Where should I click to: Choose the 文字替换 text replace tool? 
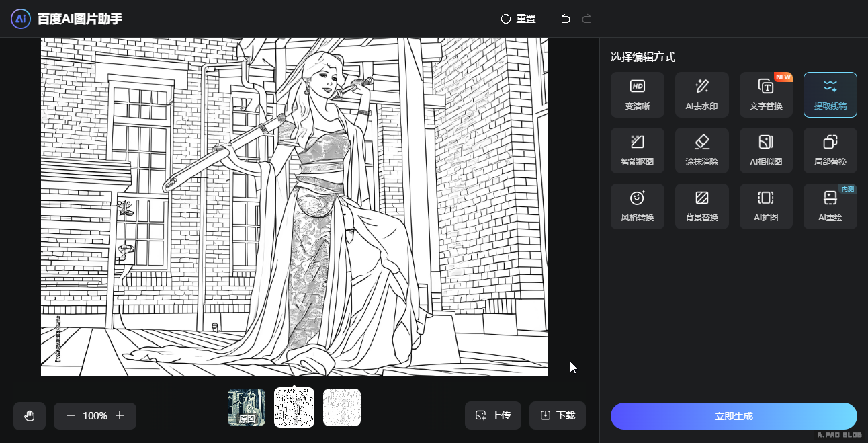(x=766, y=95)
